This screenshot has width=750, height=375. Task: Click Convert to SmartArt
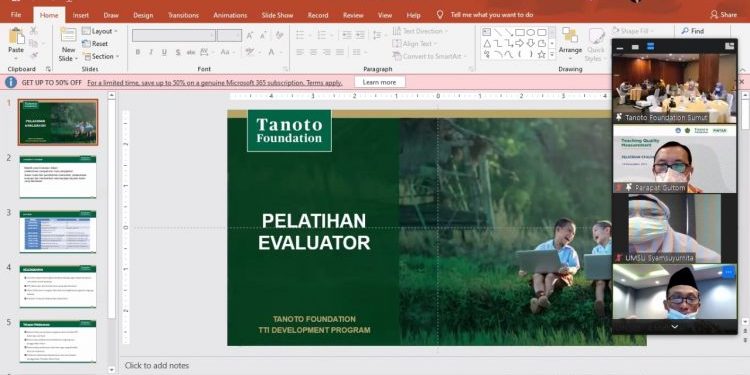pos(429,56)
